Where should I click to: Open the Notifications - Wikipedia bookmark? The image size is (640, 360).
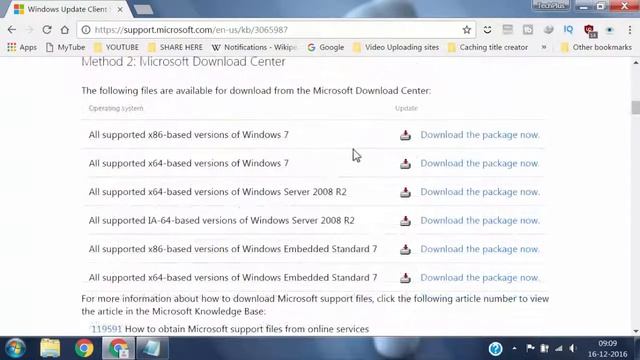click(254, 47)
